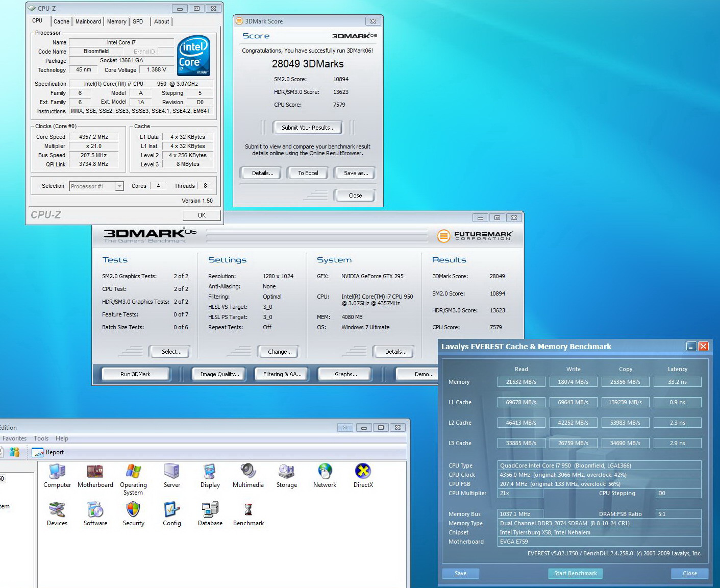The image size is (720, 588).
Task: Click Save in EVEREST benchmark window
Action: [460, 573]
